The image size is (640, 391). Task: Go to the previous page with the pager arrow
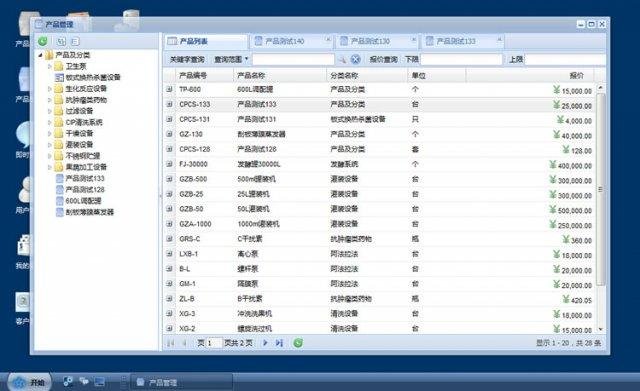pos(184,343)
